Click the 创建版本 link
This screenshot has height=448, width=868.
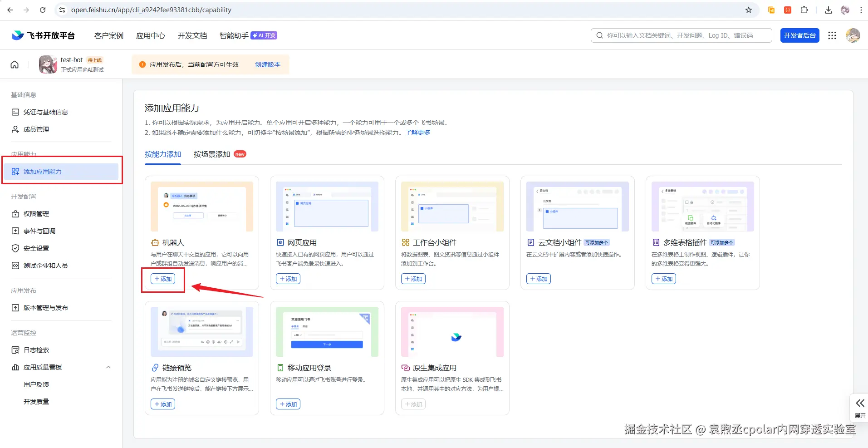pos(268,64)
